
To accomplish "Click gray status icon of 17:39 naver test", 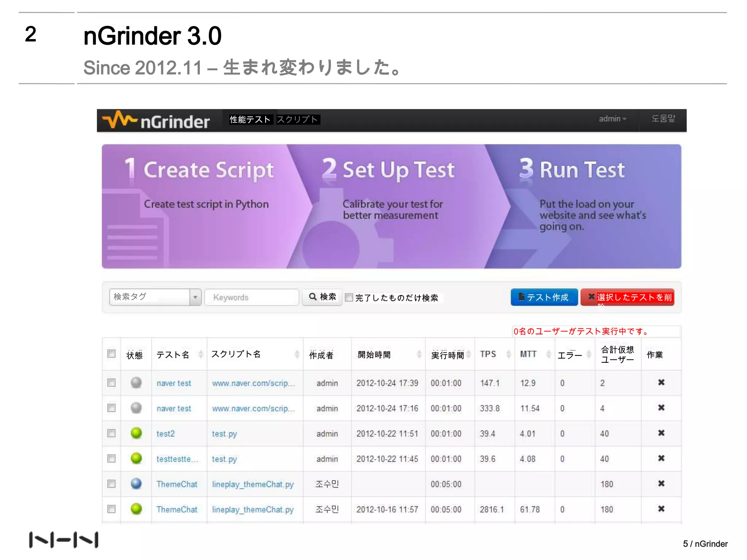I will (x=136, y=382).
